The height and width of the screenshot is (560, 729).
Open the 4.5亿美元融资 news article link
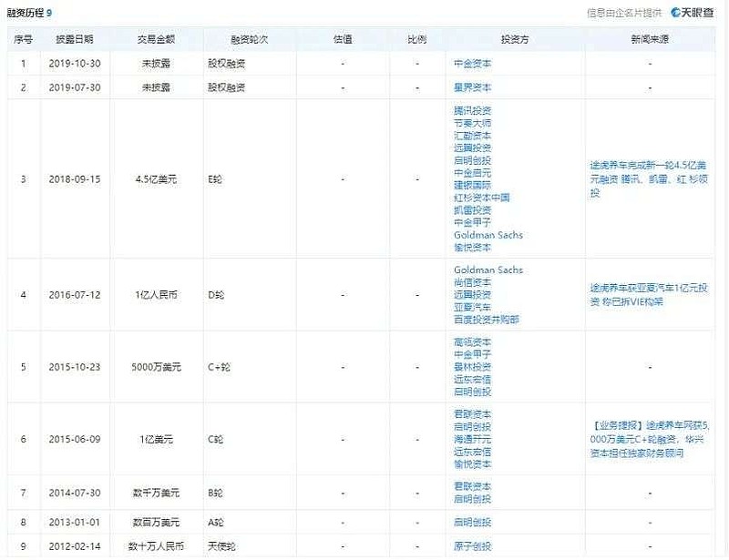coord(649,178)
